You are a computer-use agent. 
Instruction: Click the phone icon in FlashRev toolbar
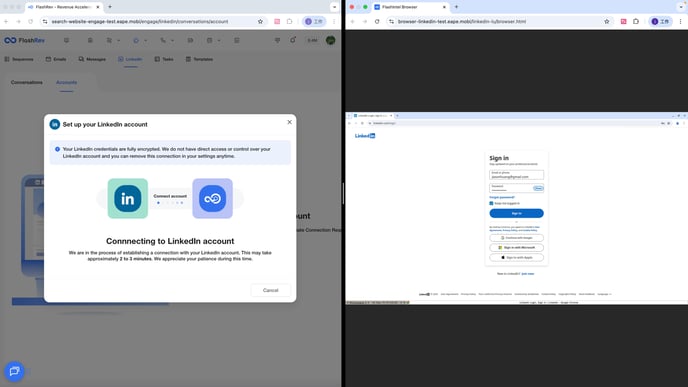pos(163,40)
